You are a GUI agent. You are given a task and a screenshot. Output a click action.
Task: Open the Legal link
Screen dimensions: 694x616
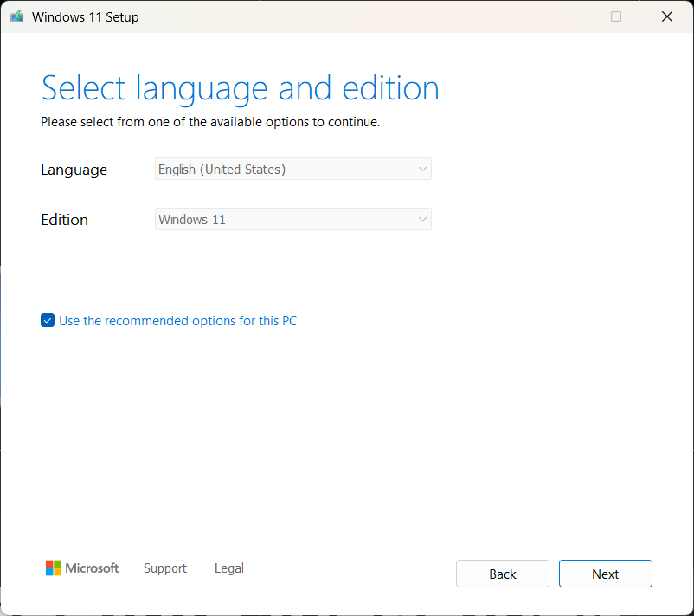tap(228, 568)
